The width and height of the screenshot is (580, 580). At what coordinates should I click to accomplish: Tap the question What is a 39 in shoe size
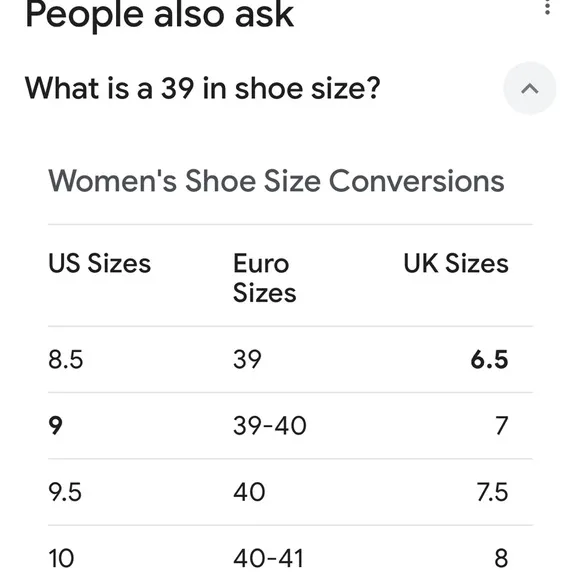click(x=202, y=88)
